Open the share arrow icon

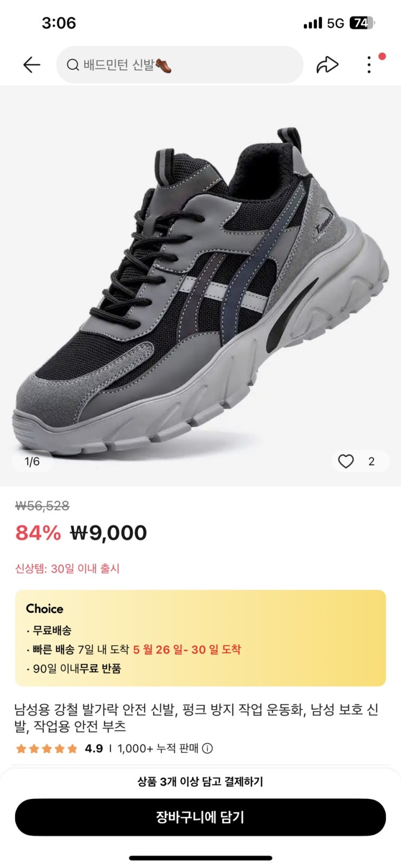click(x=327, y=65)
